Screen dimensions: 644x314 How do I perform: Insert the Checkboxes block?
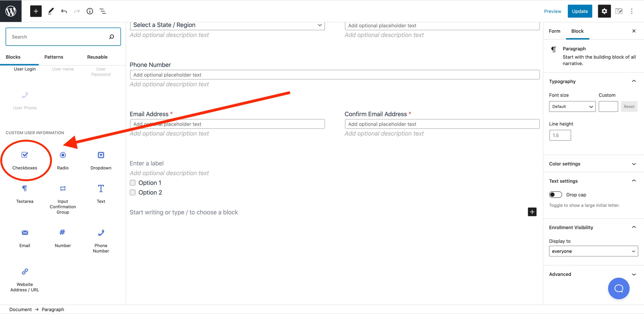pos(25,161)
